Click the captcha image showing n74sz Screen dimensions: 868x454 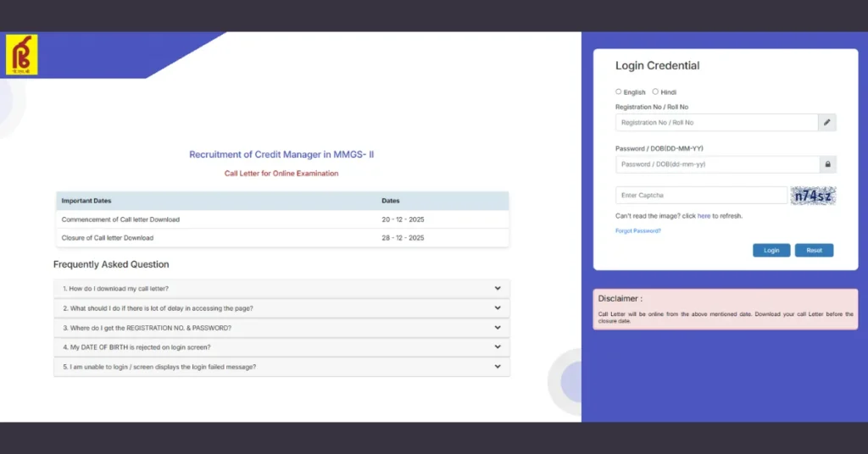(813, 196)
